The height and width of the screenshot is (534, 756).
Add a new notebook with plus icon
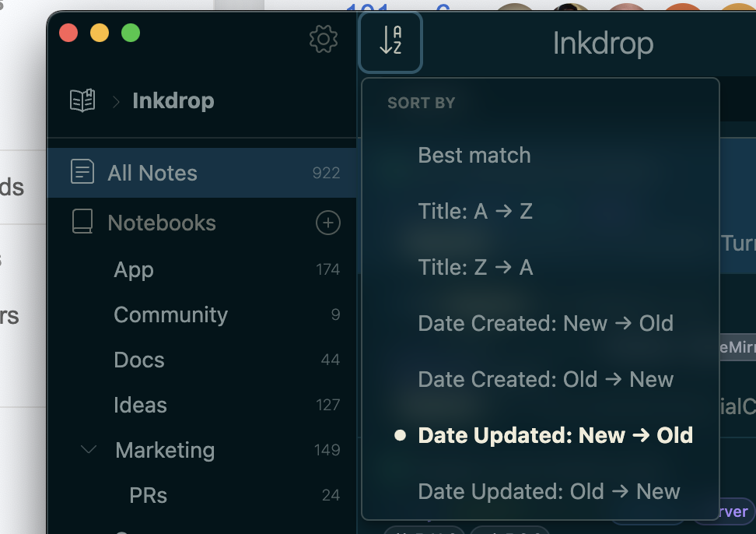coord(328,223)
